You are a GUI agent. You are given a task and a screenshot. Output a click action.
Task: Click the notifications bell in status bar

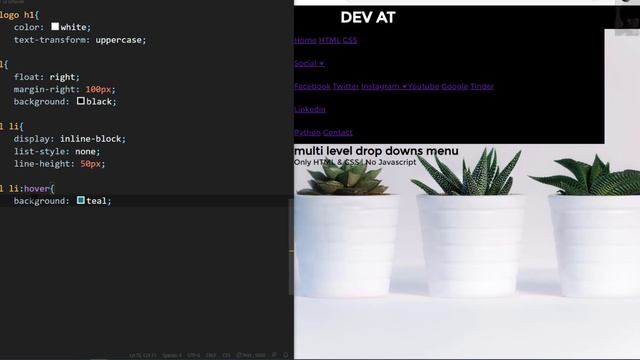click(x=286, y=355)
